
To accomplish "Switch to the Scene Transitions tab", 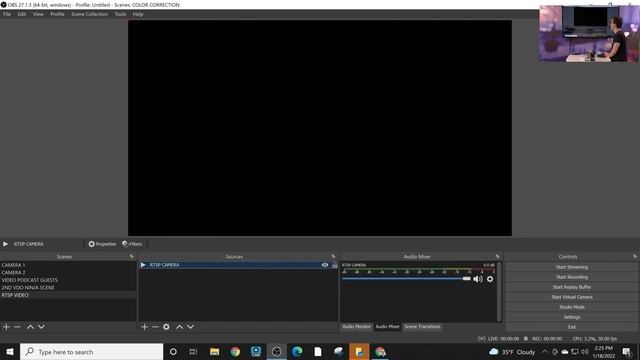I will [422, 327].
